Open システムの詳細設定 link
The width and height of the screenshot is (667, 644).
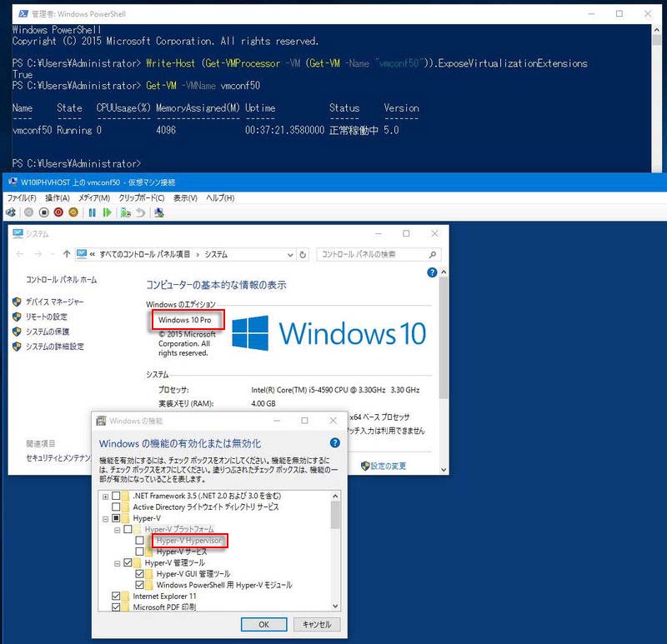tap(54, 347)
